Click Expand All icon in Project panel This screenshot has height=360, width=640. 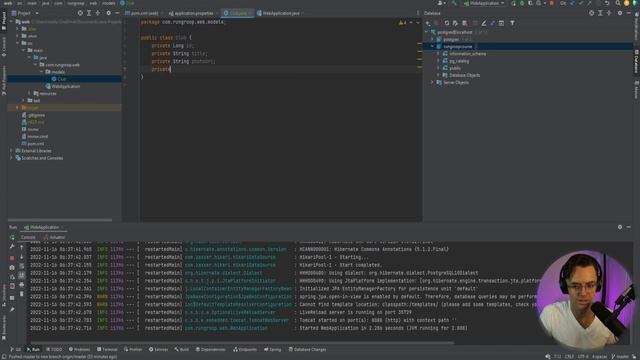pyautogui.click(x=89, y=13)
